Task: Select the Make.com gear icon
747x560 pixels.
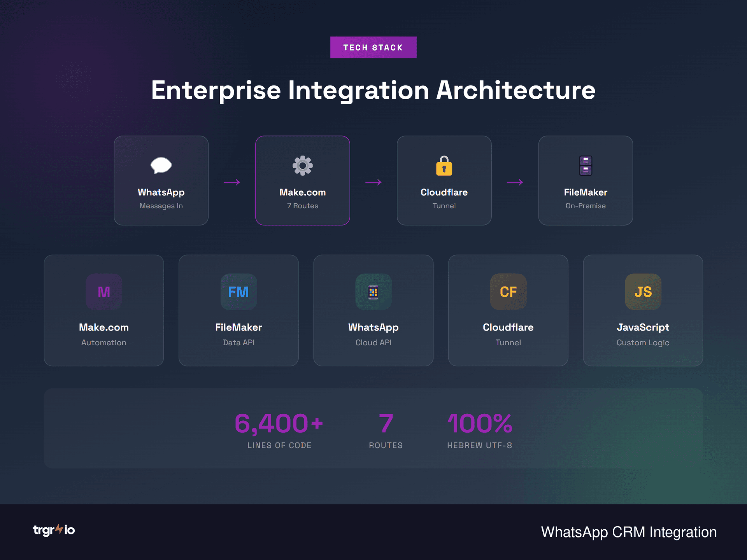Action: 303,165
